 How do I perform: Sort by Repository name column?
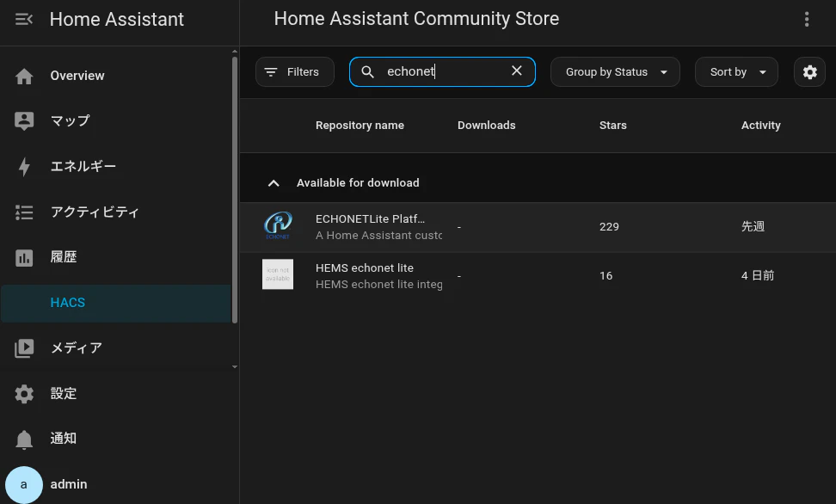pyautogui.click(x=360, y=126)
